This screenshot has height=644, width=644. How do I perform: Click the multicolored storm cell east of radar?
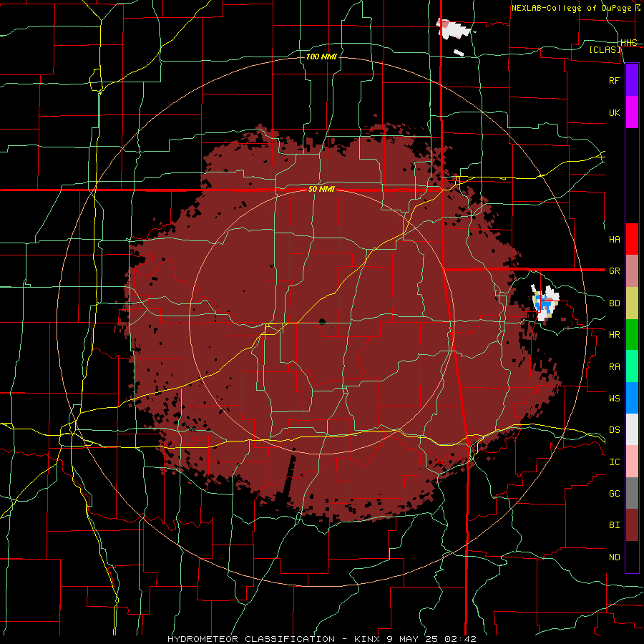[x=545, y=303]
